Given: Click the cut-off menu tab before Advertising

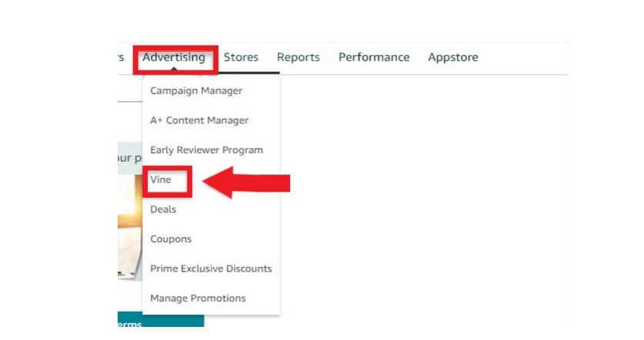Looking at the screenshot, I should [x=121, y=58].
